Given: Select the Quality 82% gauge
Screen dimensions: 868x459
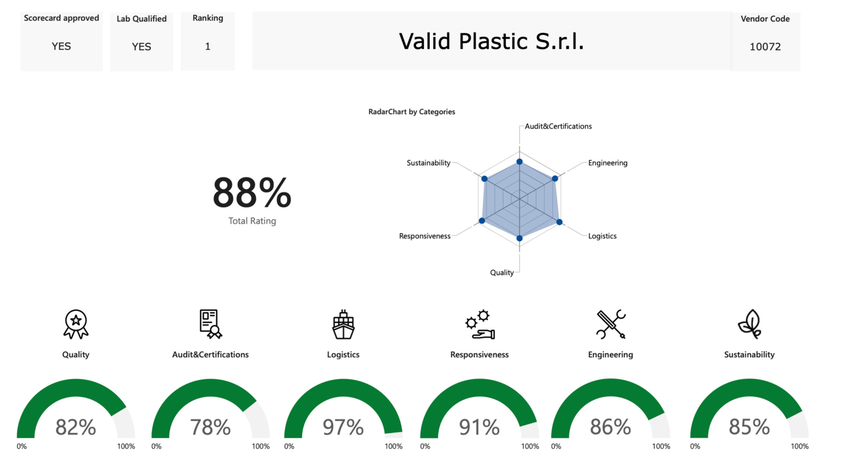Looking at the screenshot, I should [76, 416].
